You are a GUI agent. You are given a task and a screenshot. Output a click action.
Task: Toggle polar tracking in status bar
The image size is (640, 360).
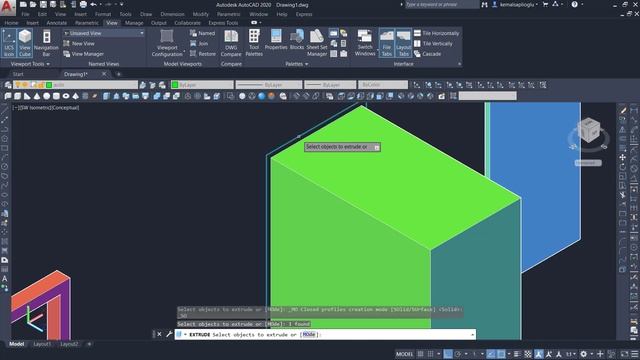coord(458,354)
